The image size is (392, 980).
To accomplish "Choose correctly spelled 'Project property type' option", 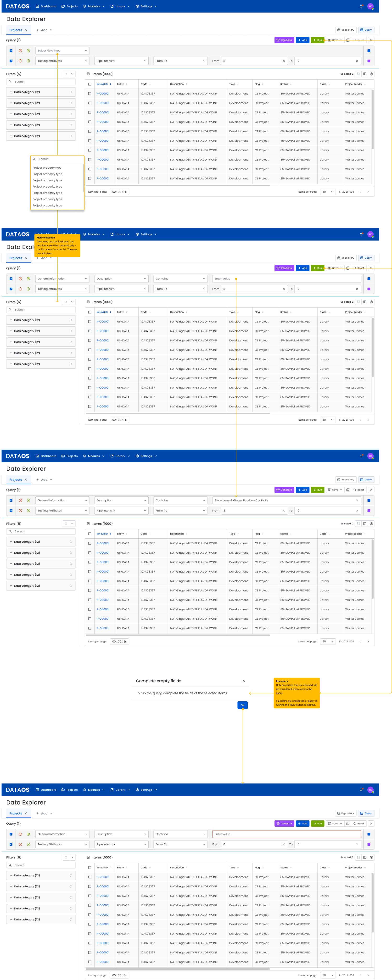I will [47, 168].
